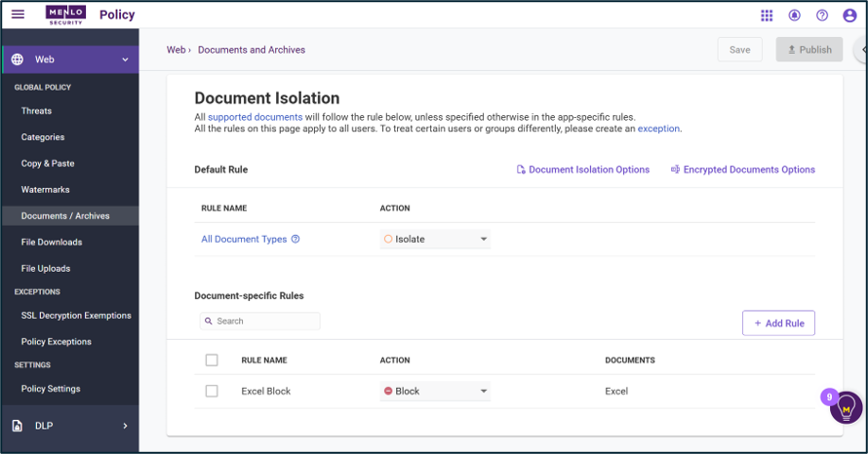This screenshot has height=454, width=868.
Task: Select Watermarks in the sidebar
Action: 46,190
